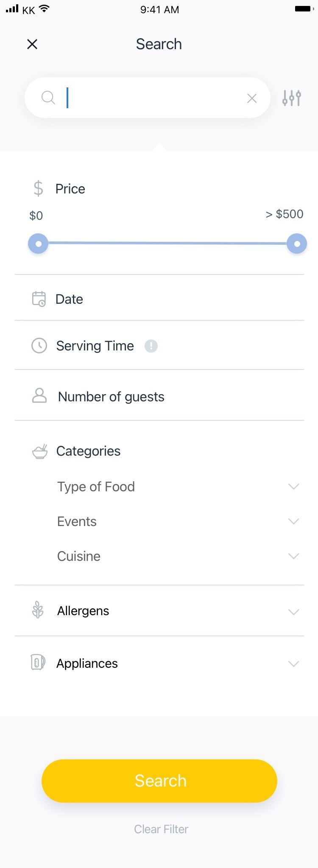Viewport: 318px width, 868px height.
Task: Expand the Appliances section
Action: coord(159,663)
